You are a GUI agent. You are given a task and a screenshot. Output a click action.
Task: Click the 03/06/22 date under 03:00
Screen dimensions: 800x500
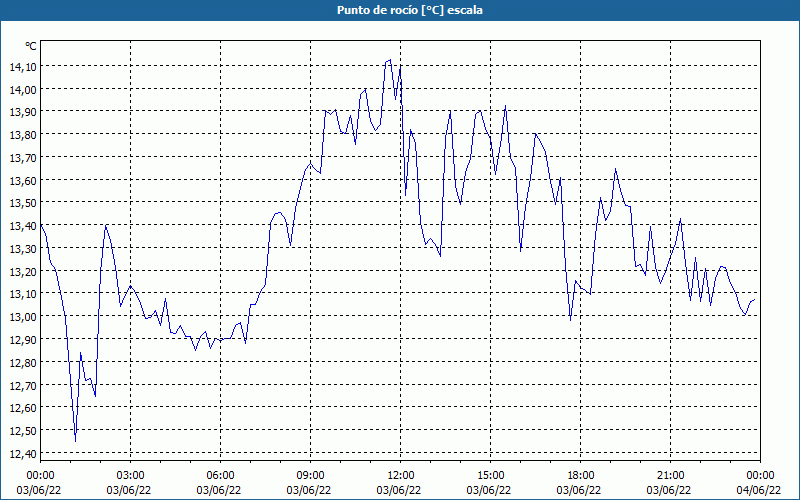click(129, 490)
